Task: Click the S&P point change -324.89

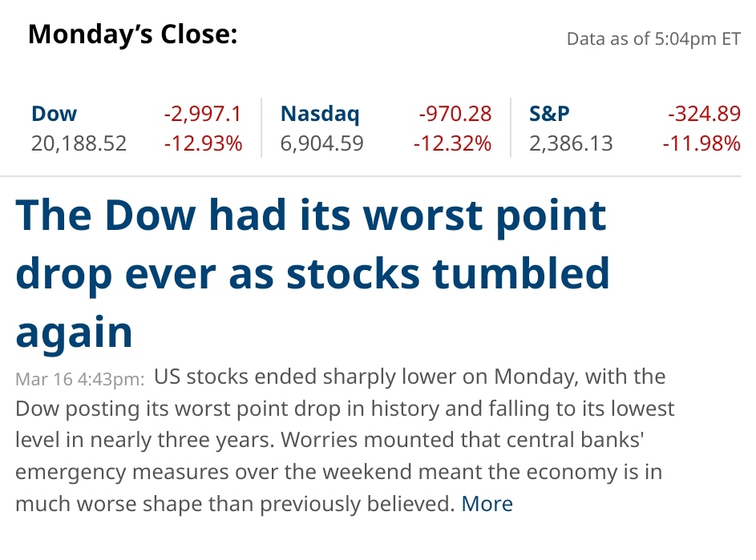Action: click(x=704, y=114)
